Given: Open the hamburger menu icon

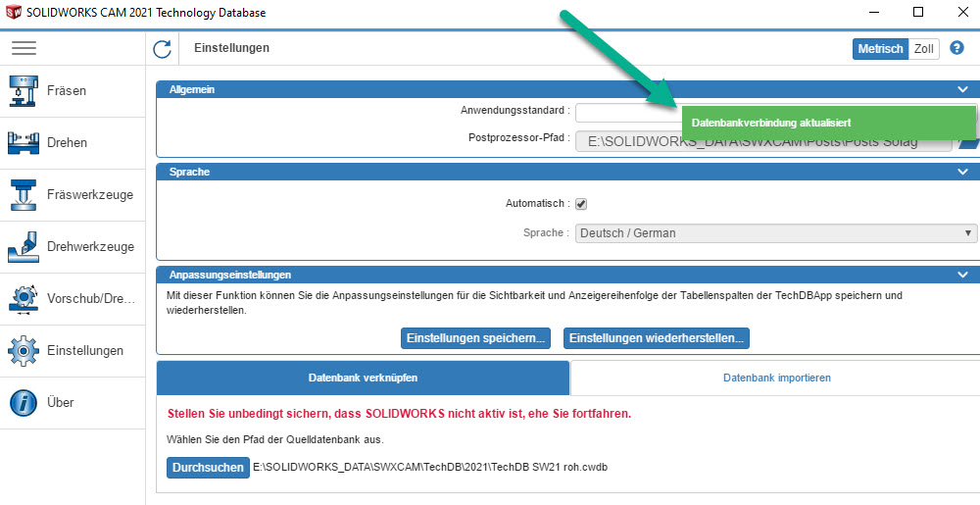Looking at the screenshot, I should pos(24,48).
